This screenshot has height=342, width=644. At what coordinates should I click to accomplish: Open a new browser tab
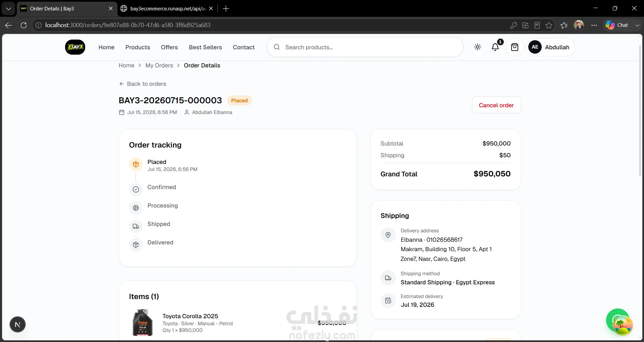(x=226, y=8)
